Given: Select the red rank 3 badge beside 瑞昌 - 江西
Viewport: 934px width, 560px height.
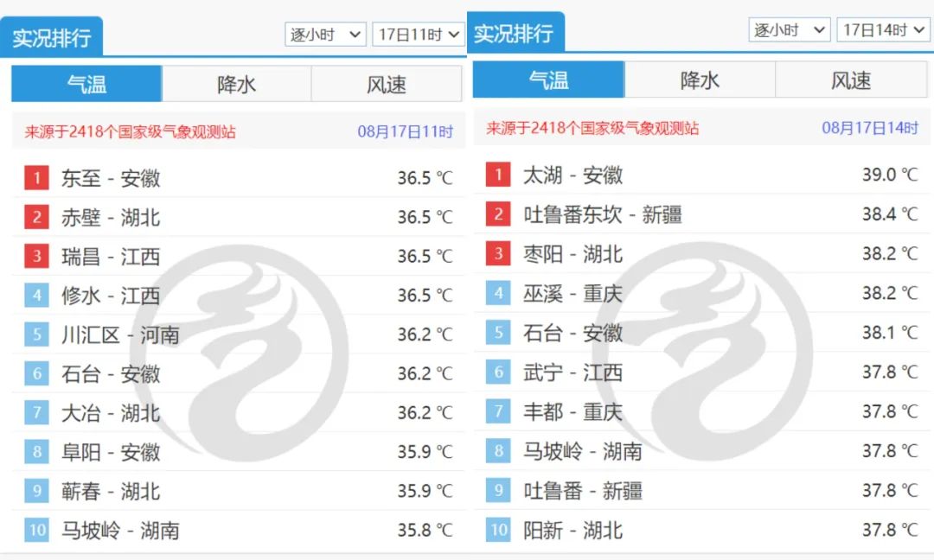Looking at the screenshot, I should click(36, 257).
